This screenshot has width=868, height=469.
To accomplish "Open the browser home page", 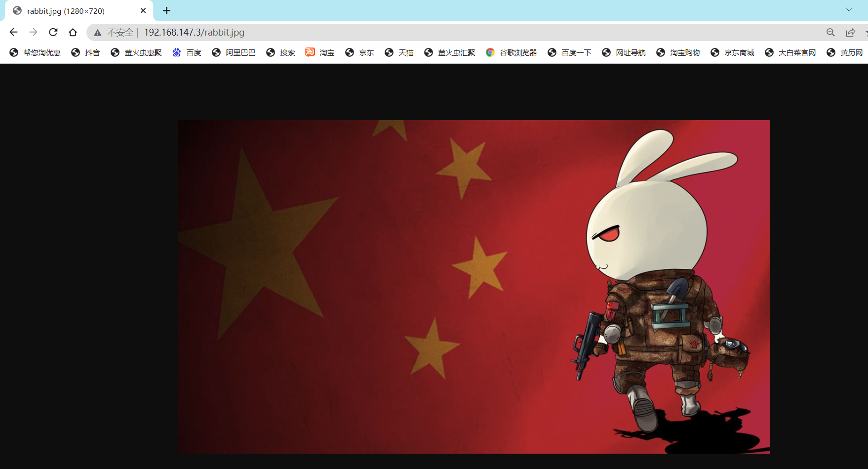I will pos(73,32).
